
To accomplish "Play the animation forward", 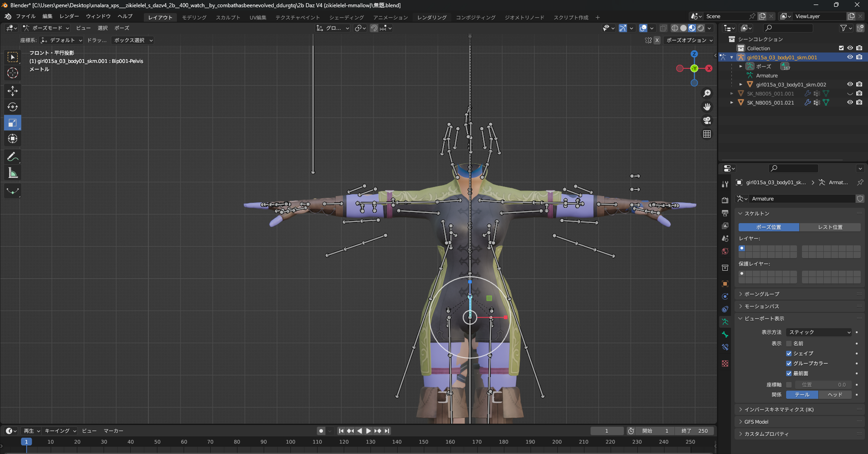I will (369, 431).
